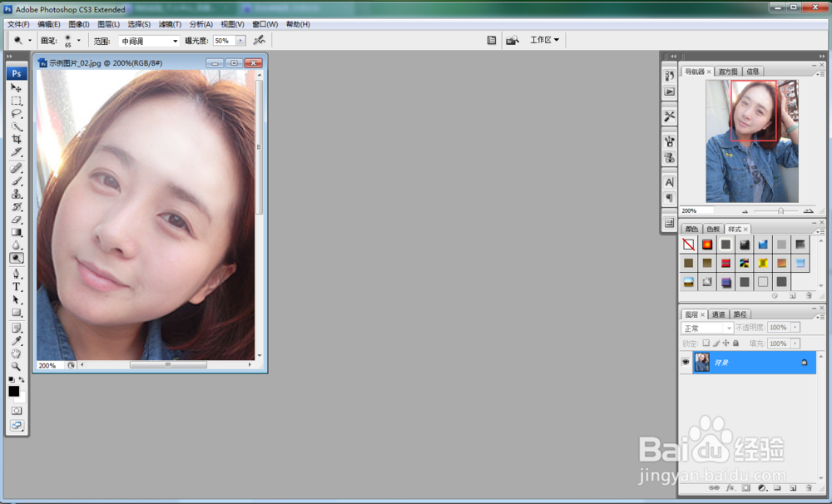Open the Clone Source panel icon
This screenshot has height=504, width=832.
[x=670, y=157]
